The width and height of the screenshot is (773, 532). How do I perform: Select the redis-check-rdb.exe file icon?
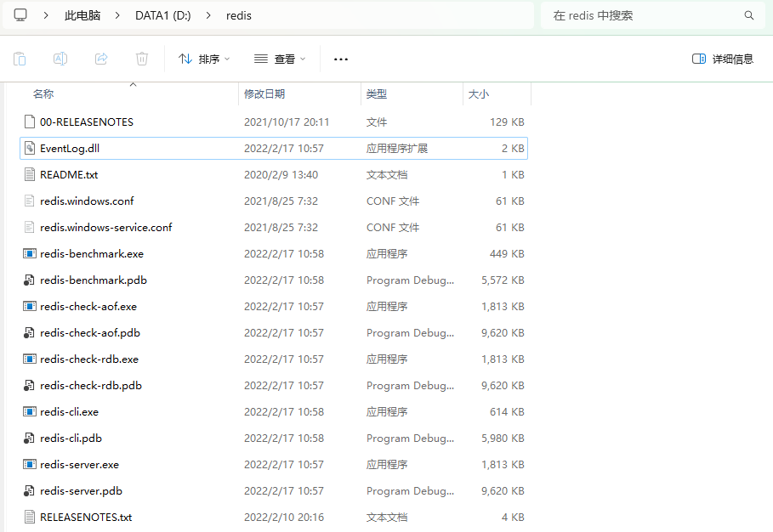click(x=30, y=359)
